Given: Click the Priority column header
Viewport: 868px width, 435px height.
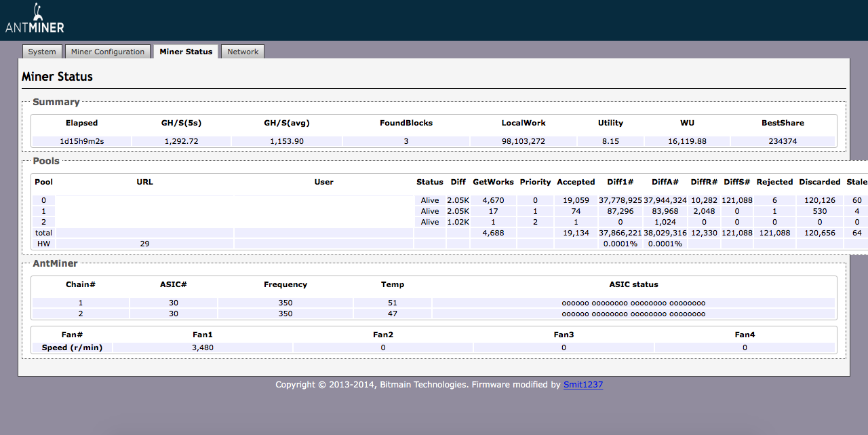Looking at the screenshot, I should click(x=535, y=182).
